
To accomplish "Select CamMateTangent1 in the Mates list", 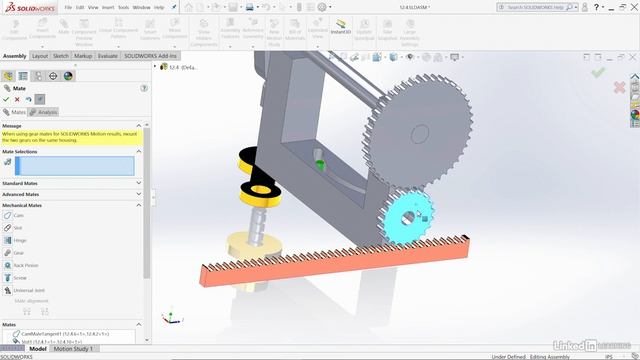I will coord(60,334).
